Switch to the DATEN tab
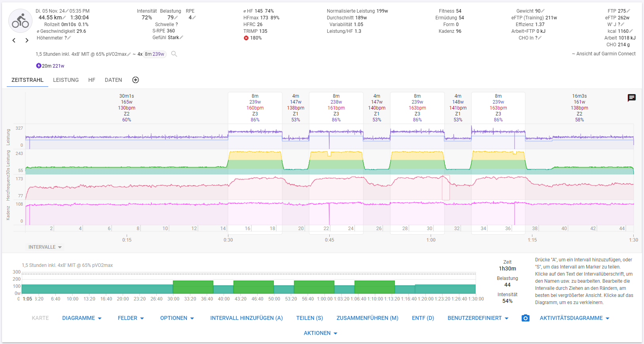 [x=113, y=80]
